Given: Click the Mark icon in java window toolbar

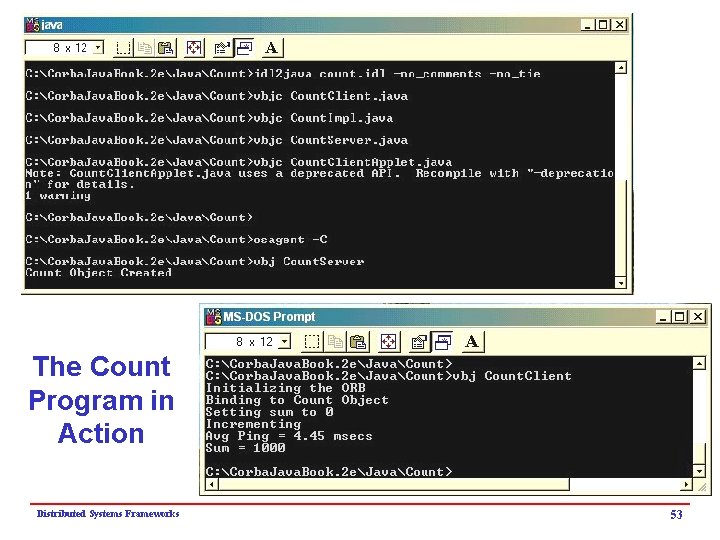Looking at the screenshot, I should point(123,48).
